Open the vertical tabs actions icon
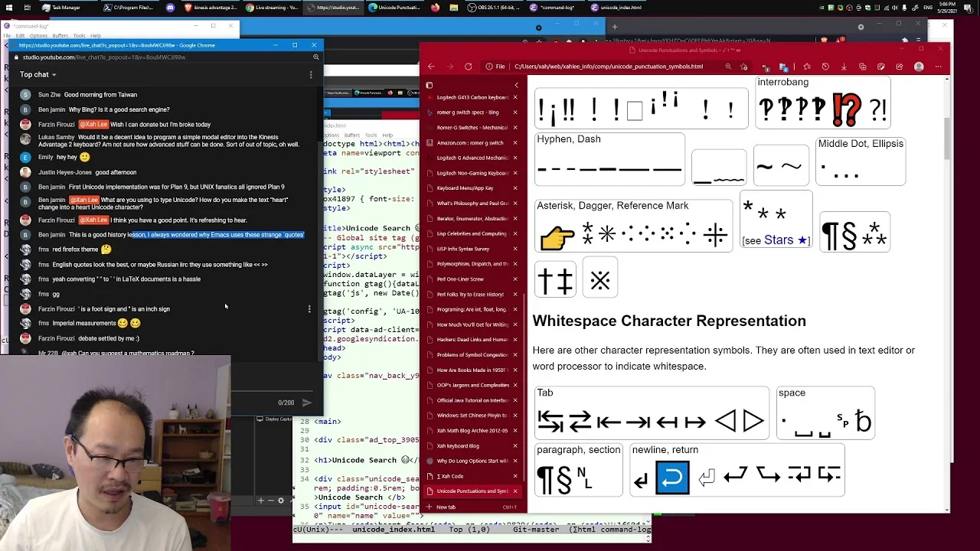Viewport: 980px width, 551px height. tap(430, 85)
